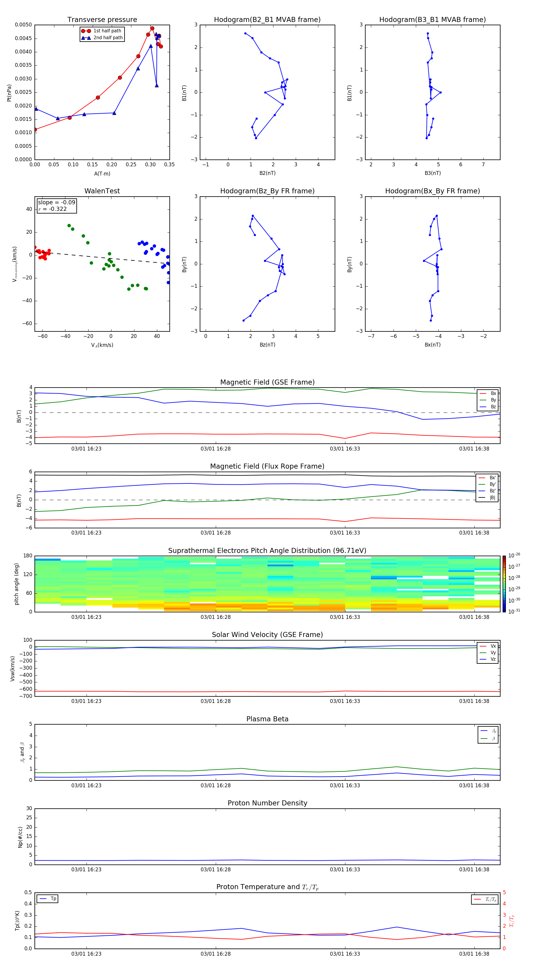This screenshot has width=535, height=980.
Task: Click the 'B2(nT)' x-axis label
Action: 267,173
